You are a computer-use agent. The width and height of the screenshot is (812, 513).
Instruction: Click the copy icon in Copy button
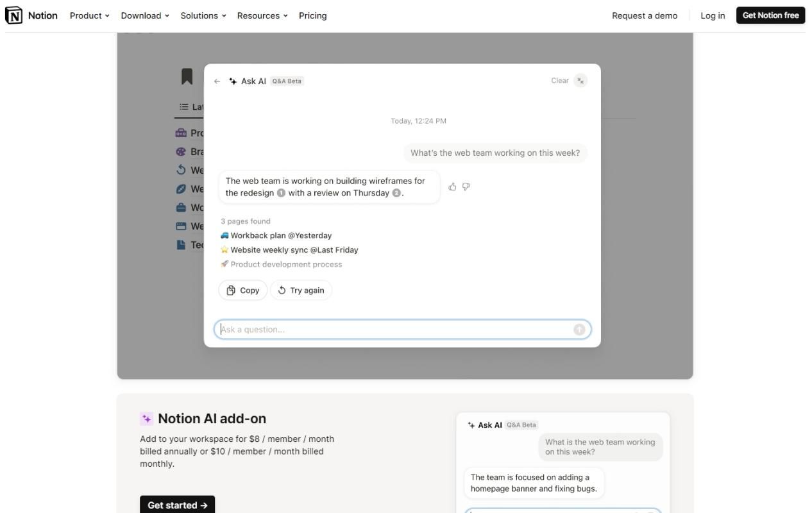tap(231, 290)
